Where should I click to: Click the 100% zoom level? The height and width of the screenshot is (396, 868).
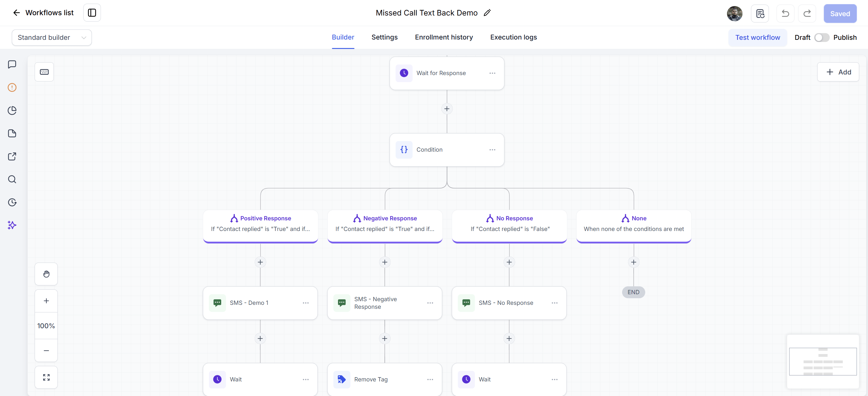click(46, 326)
